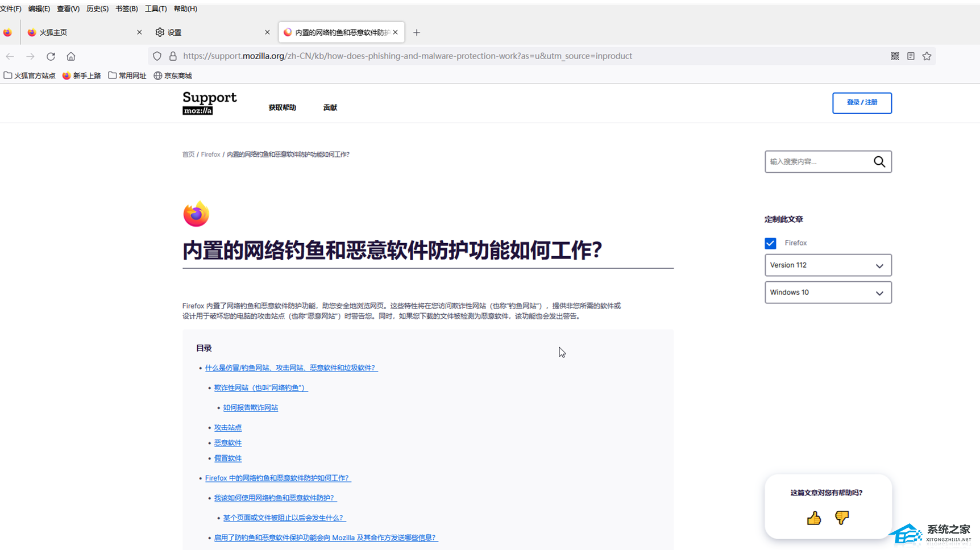Click the Mozilla Support logo

click(209, 103)
